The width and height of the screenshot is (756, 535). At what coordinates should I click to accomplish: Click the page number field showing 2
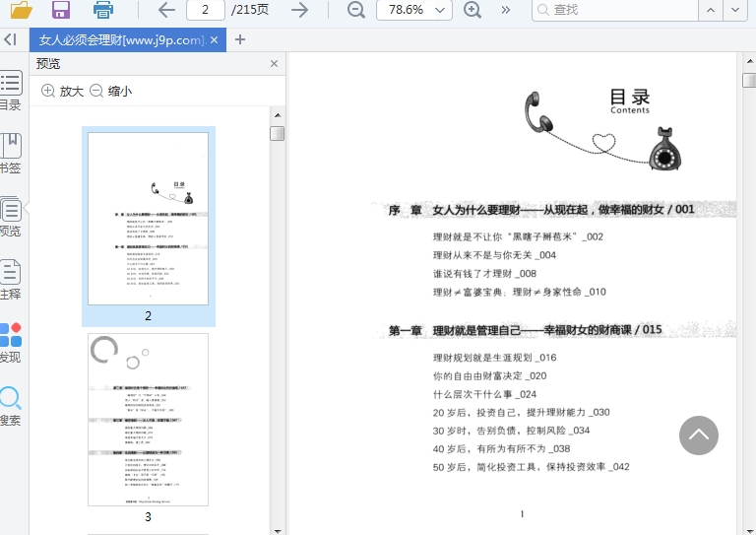click(206, 10)
